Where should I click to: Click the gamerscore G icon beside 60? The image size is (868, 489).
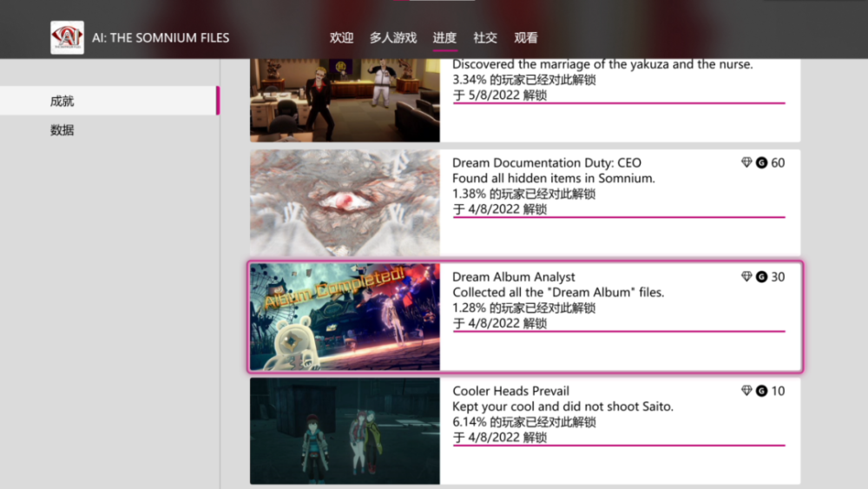(761, 163)
